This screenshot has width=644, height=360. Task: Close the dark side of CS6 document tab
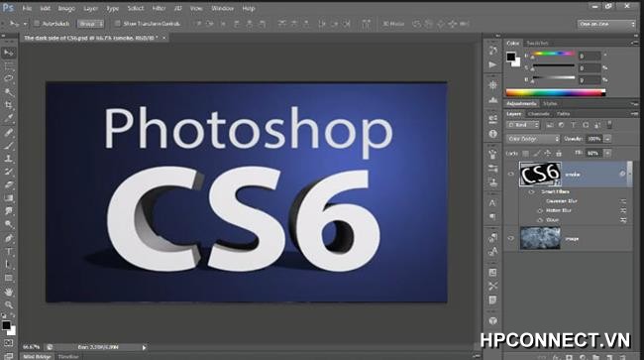point(163,38)
